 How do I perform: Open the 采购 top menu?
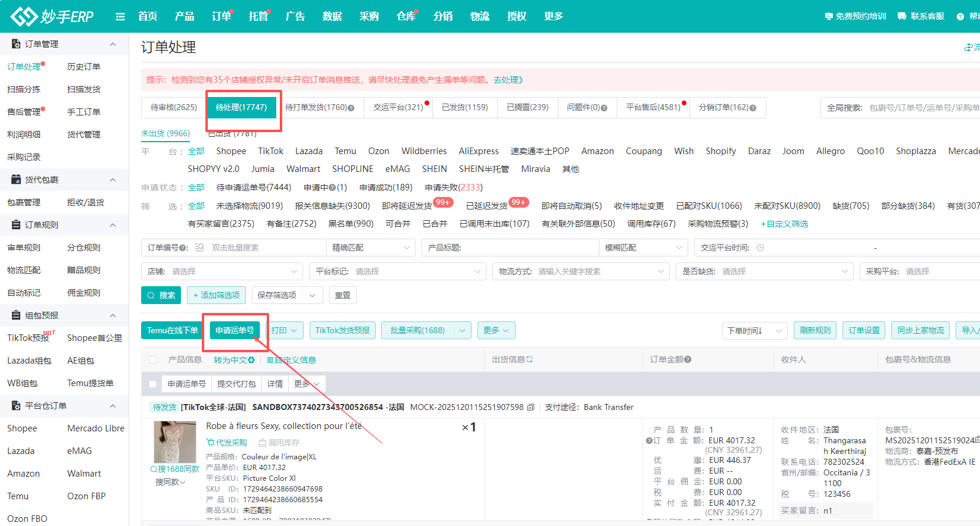(x=369, y=16)
